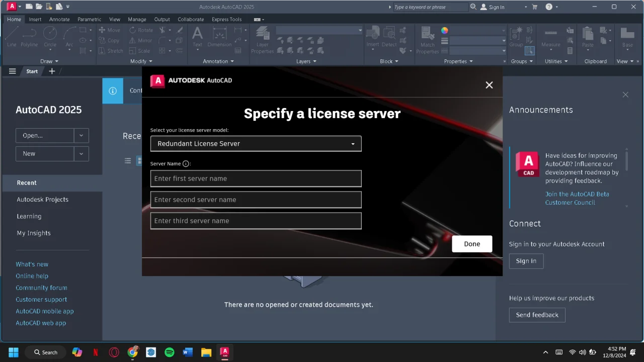The height and width of the screenshot is (362, 644).
Task: Open the What's new link
Action: click(x=32, y=264)
